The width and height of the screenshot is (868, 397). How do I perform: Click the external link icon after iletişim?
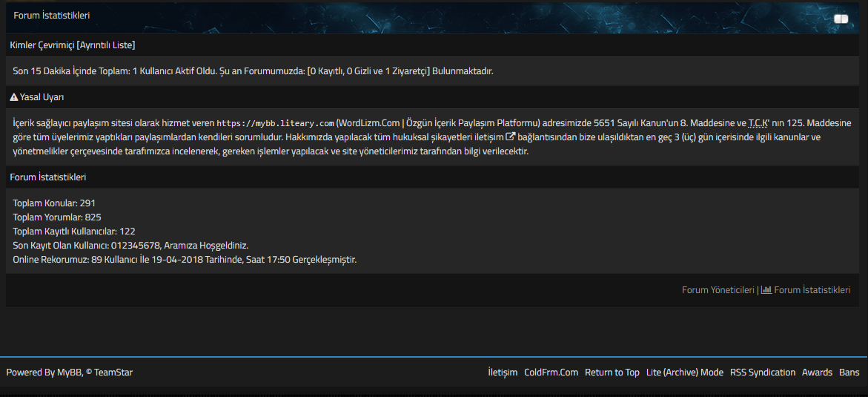pos(510,137)
